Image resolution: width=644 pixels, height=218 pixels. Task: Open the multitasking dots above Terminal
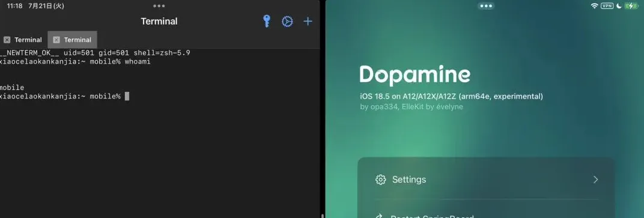tap(159, 6)
